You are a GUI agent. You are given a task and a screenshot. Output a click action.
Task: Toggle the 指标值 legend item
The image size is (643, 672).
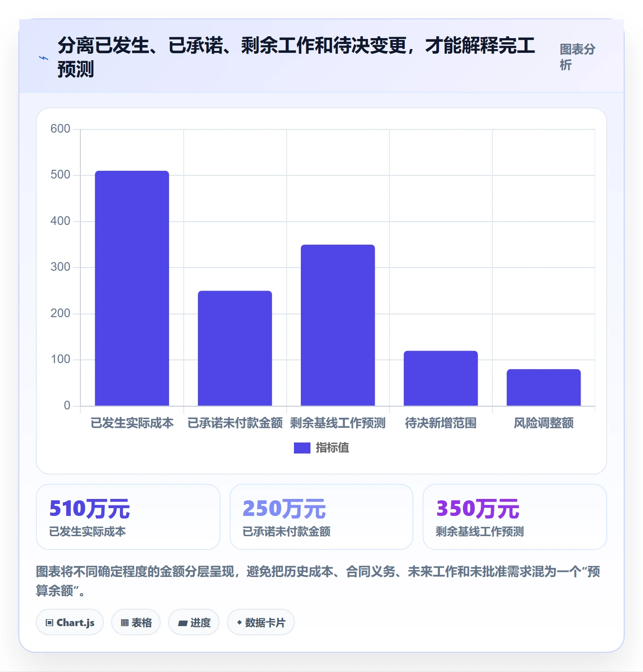[x=321, y=448]
